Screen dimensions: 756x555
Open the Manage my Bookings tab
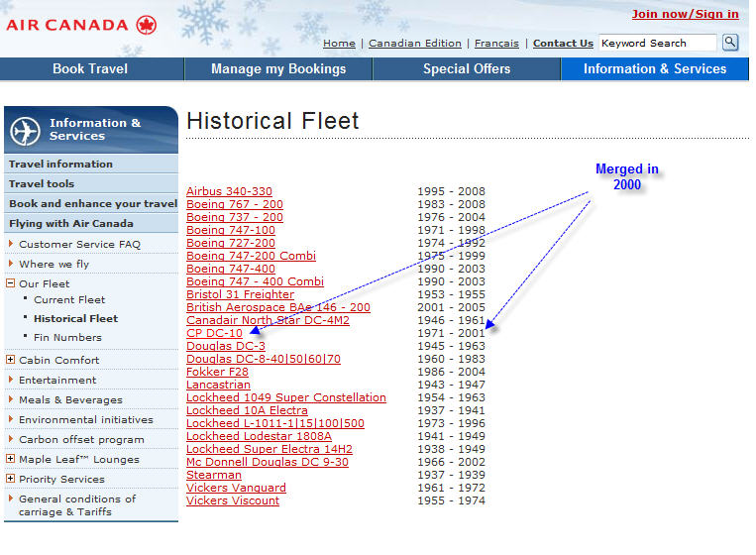pyautogui.click(x=278, y=69)
